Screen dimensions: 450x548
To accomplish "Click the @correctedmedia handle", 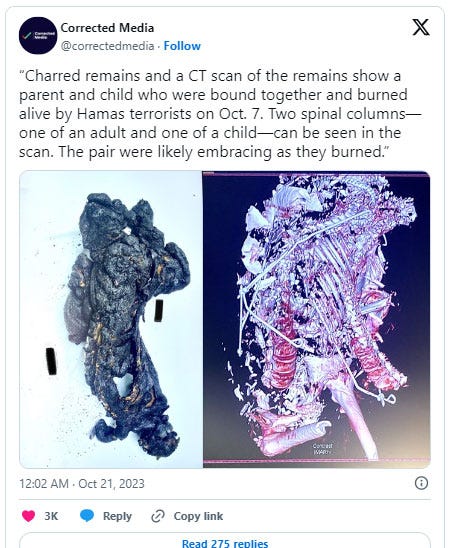I will point(107,46).
